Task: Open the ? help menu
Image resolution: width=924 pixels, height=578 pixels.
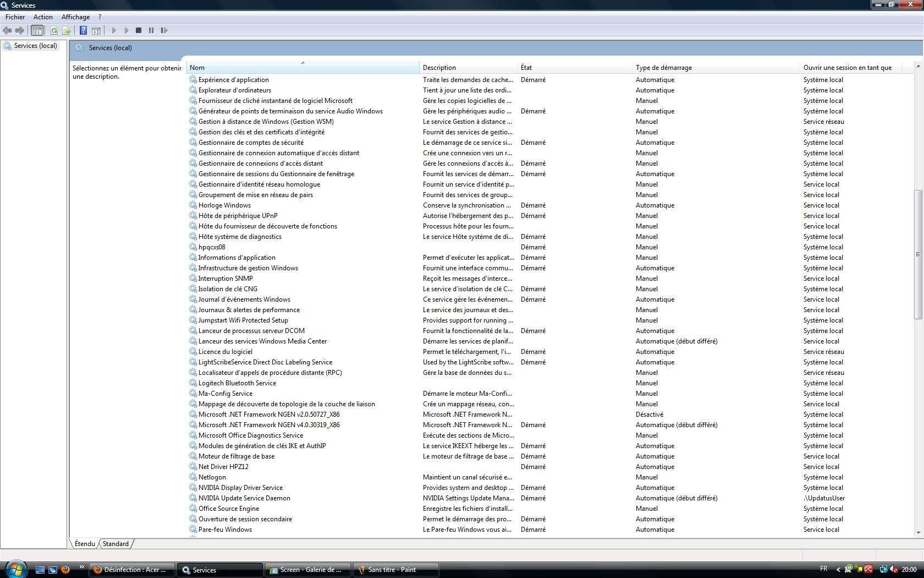Action: [x=100, y=17]
